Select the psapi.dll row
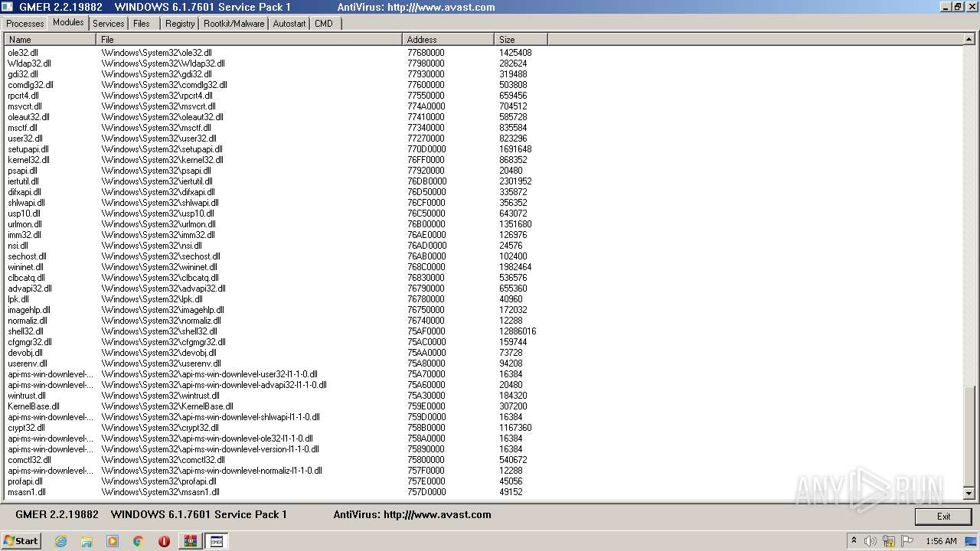This screenshot has height=551, width=980. click(482, 171)
